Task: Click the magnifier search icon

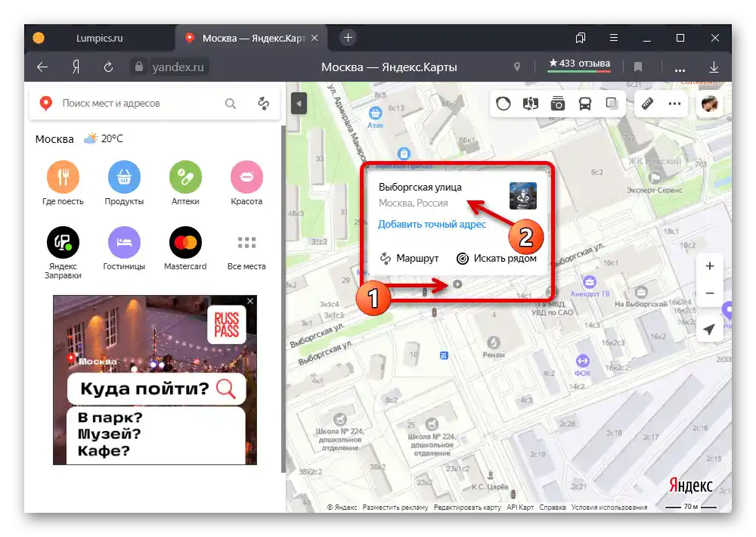Action: tap(231, 104)
